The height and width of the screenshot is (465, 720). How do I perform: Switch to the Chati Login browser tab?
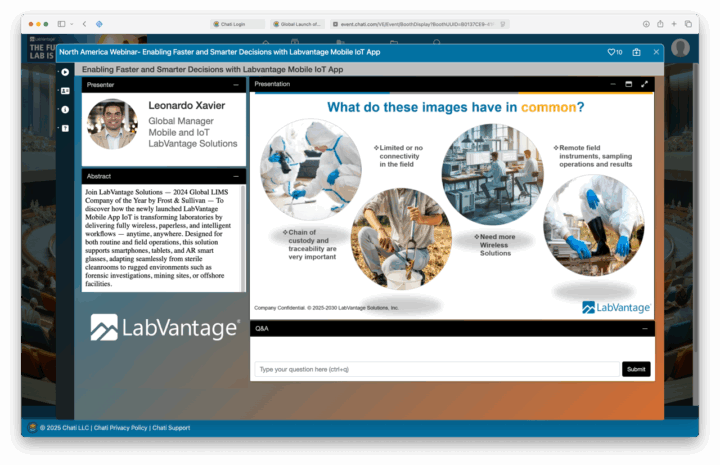[x=239, y=23]
